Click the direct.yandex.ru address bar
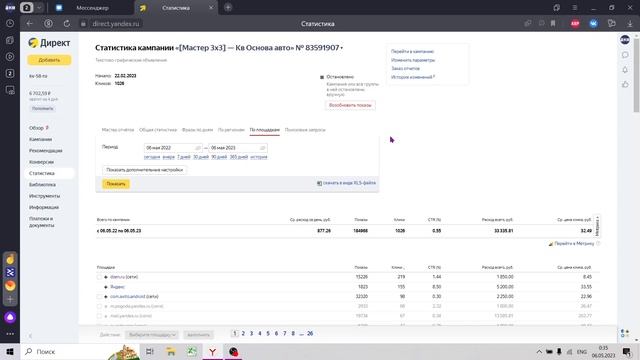The height and width of the screenshot is (360, 640). tap(116, 24)
